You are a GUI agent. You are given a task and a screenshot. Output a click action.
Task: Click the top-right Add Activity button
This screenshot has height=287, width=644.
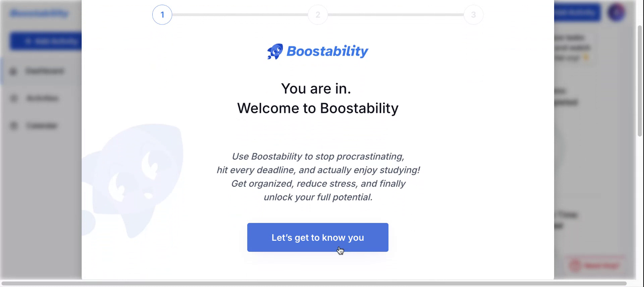pos(577,13)
